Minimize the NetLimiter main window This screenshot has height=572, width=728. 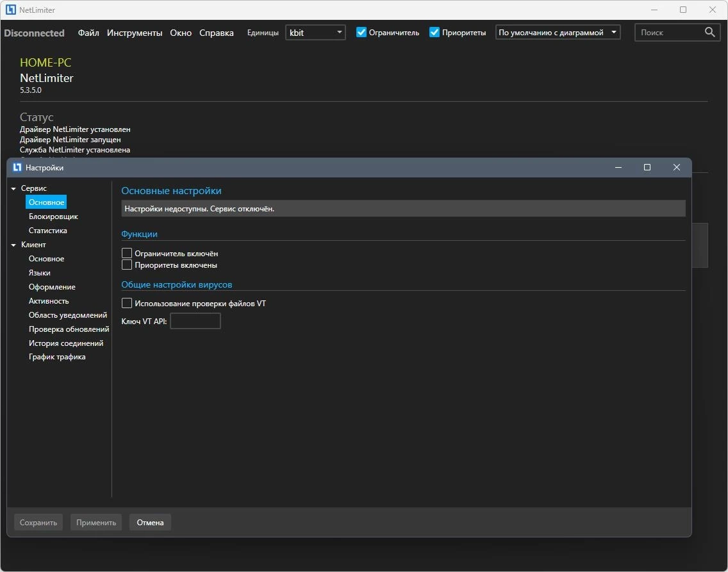coord(654,10)
